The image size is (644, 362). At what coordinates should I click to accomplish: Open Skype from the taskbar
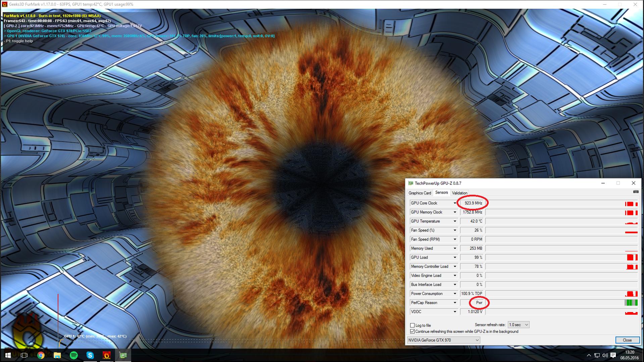[90, 355]
